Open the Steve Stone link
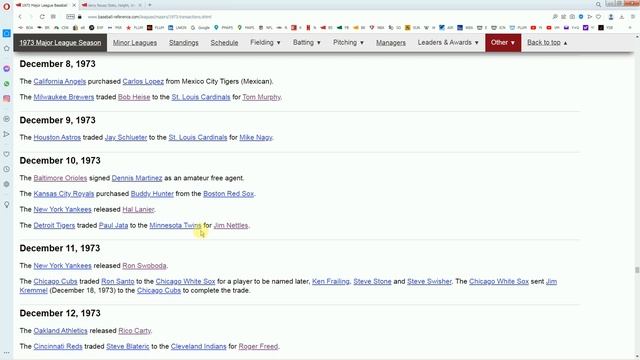 pos(372,281)
